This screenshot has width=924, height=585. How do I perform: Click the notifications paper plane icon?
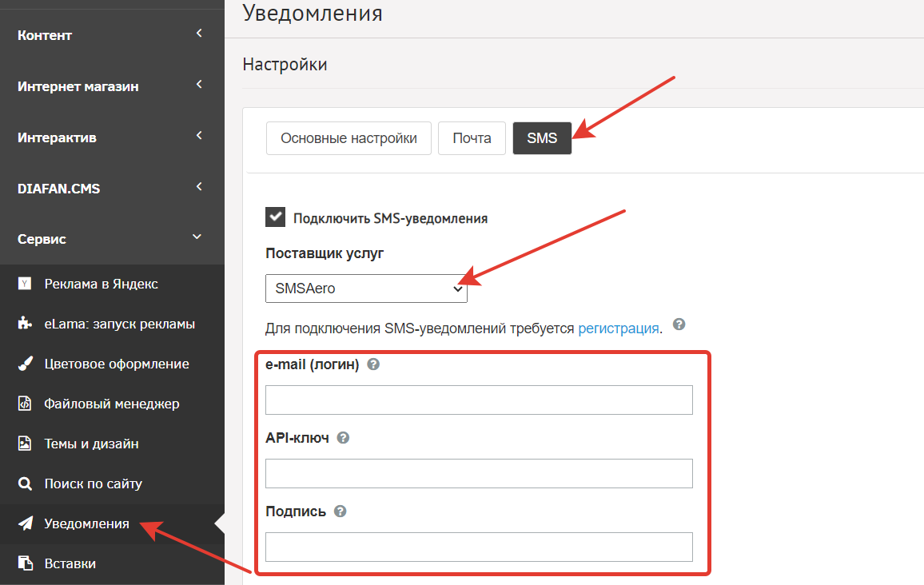pos(26,523)
